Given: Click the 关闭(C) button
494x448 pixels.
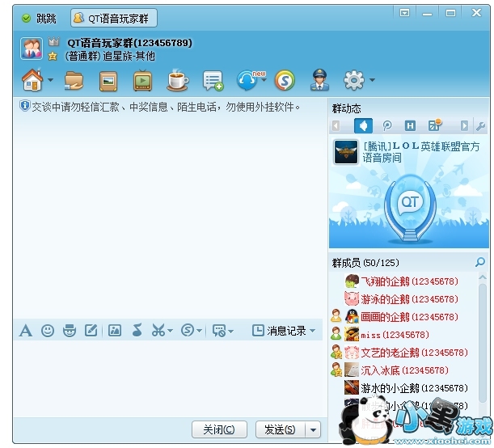Looking at the screenshot, I should 219,429.
